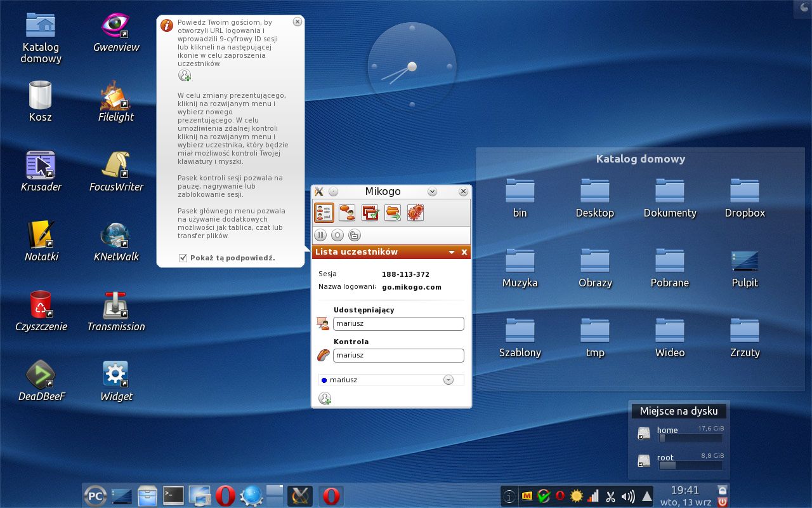
Task: Open the PC application launcher menu
Action: pos(95,495)
